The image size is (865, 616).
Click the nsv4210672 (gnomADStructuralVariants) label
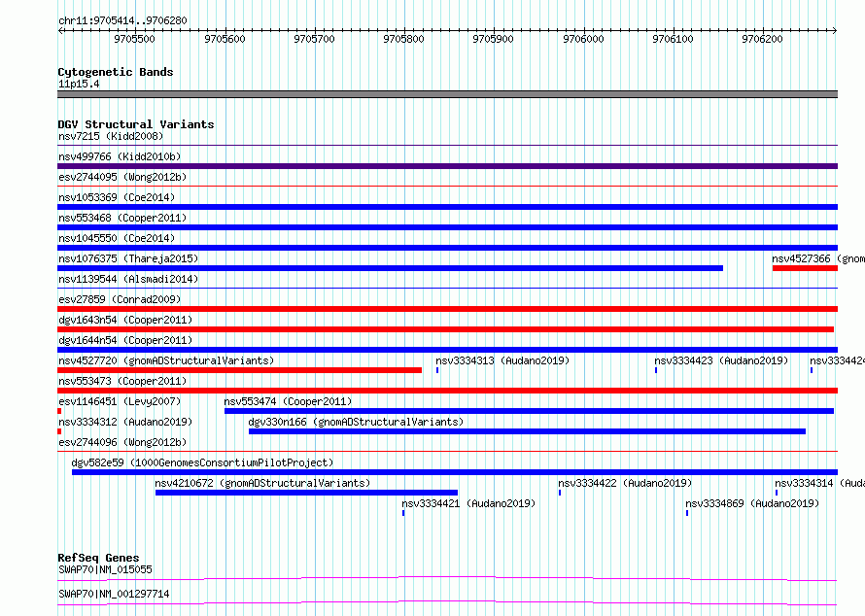(x=262, y=483)
